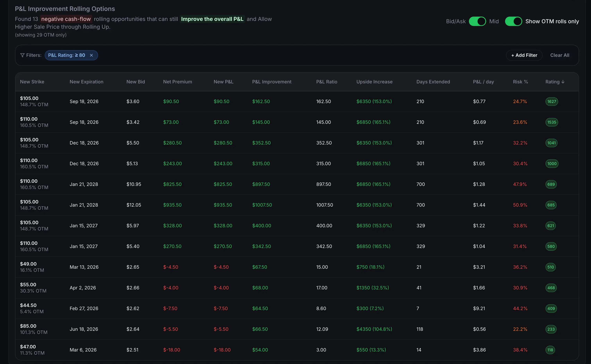Toggle the Bid/Ask Mid pricing switch

pyautogui.click(x=477, y=21)
